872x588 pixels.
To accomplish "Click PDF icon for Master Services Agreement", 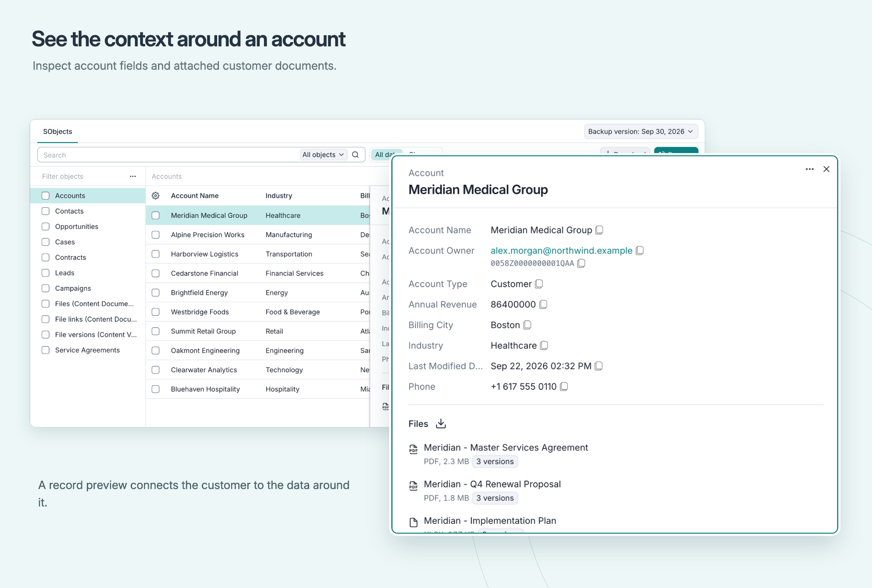I will 413,448.
